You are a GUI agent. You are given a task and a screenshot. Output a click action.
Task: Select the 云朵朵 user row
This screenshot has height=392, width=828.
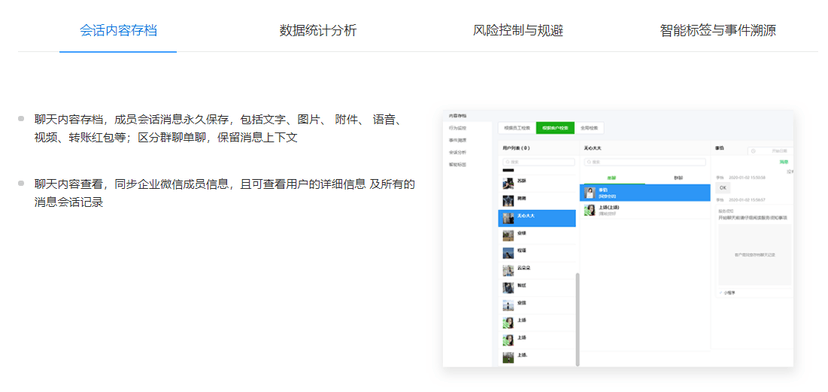[x=537, y=270]
